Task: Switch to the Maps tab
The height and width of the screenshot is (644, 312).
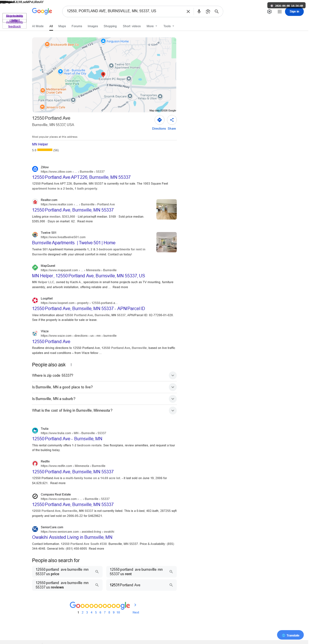Action: tap(62, 26)
